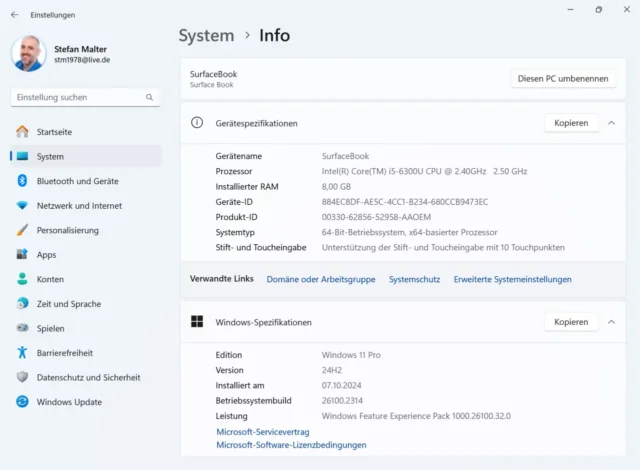Open the Konten account icon
This screenshot has width=640, height=470.
pyautogui.click(x=22, y=279)
